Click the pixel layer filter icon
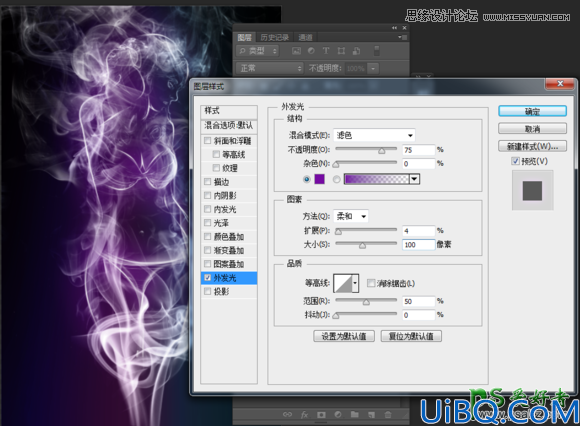This screenshot has height=426, width=580. coord(296,51)
